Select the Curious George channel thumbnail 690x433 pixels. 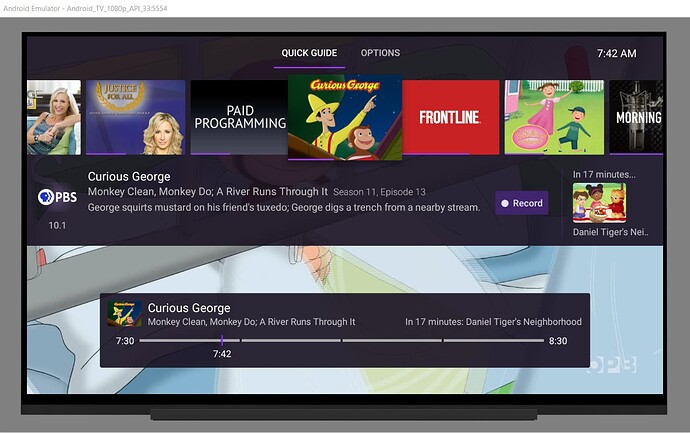click(x=344, y=117)
